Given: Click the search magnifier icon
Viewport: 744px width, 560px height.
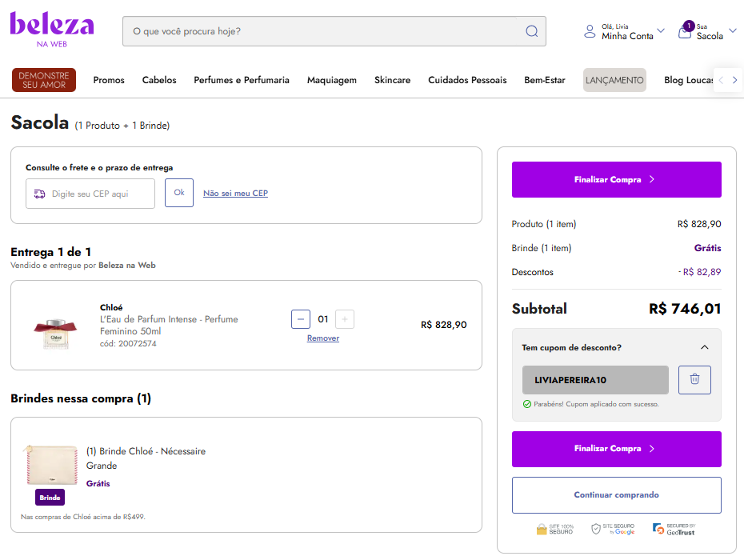Looking at the screenshot, I should click(532, 31).
